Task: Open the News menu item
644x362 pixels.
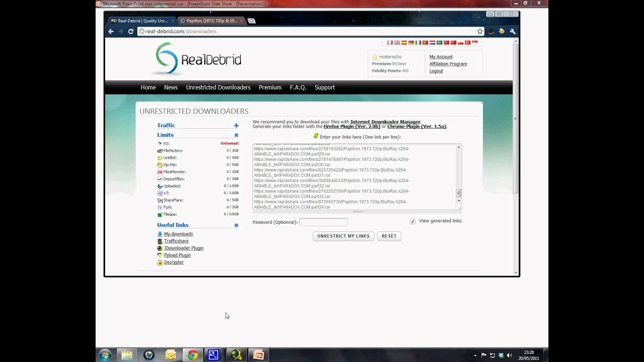Action: coord(171,87)
